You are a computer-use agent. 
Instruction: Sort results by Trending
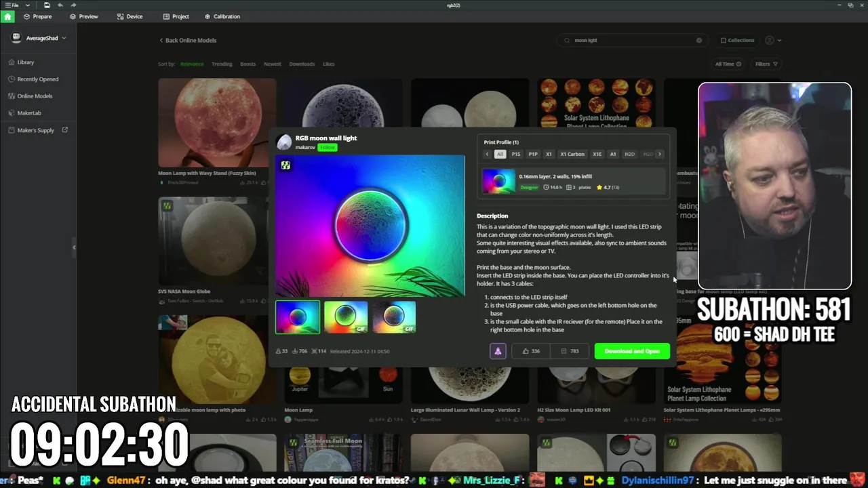pos(222,64)
